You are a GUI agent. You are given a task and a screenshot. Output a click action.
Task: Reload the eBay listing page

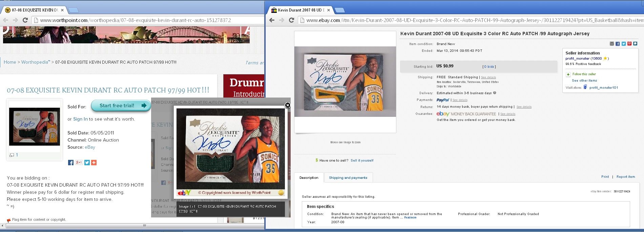click(291, 20)
